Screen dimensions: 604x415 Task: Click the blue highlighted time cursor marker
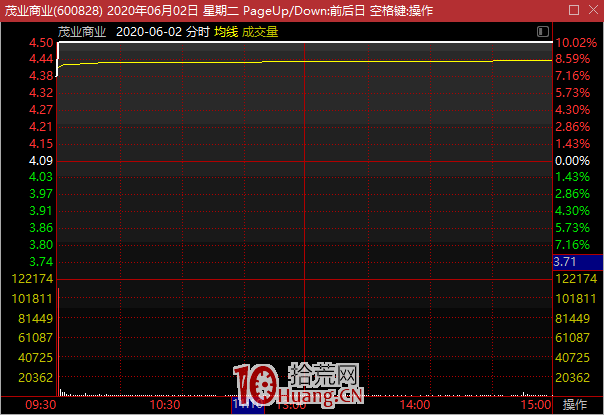tap(248, 405)
